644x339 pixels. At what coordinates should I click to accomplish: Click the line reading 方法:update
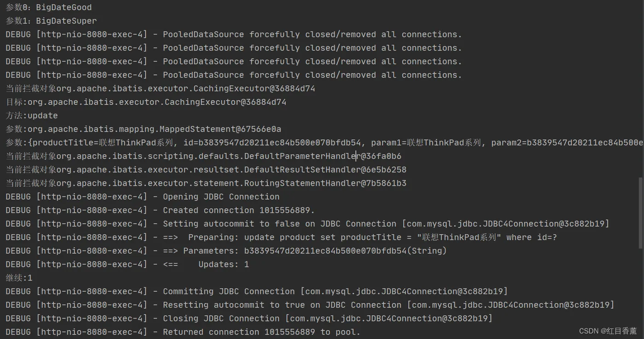[x=32, y=116]
